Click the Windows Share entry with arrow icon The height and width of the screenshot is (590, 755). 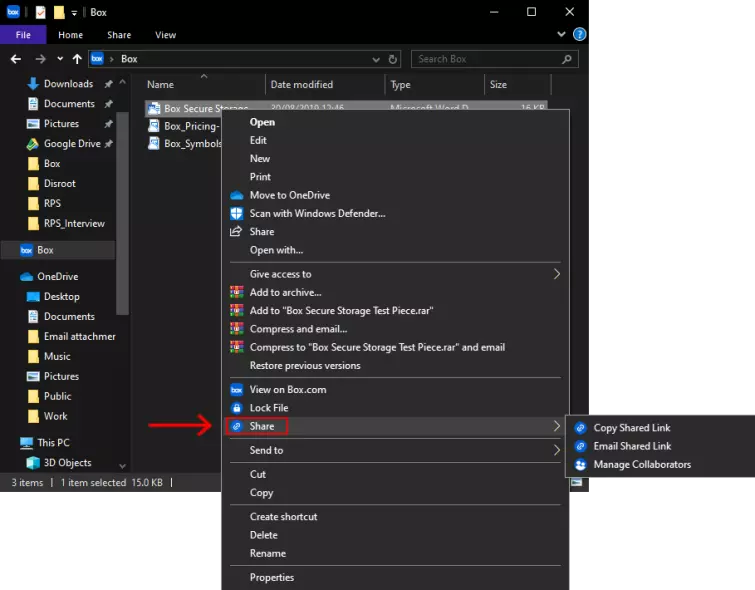261,232
